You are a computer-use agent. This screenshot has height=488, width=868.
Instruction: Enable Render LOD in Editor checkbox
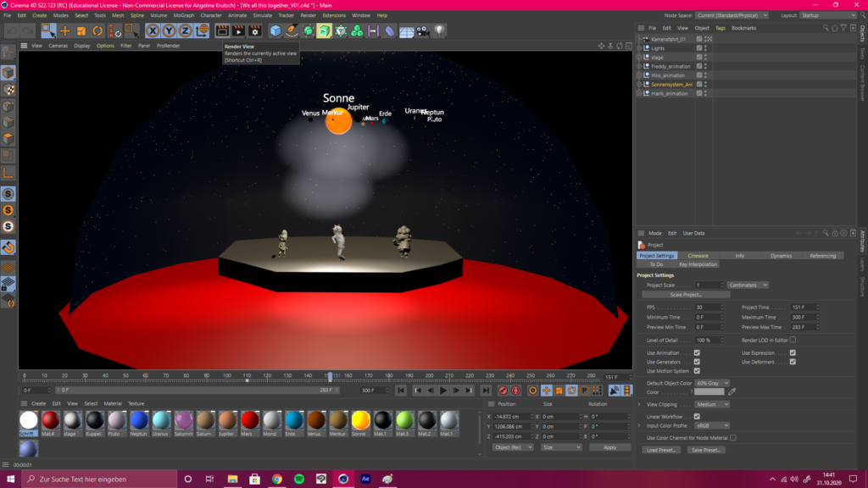[x=793, y=340]
